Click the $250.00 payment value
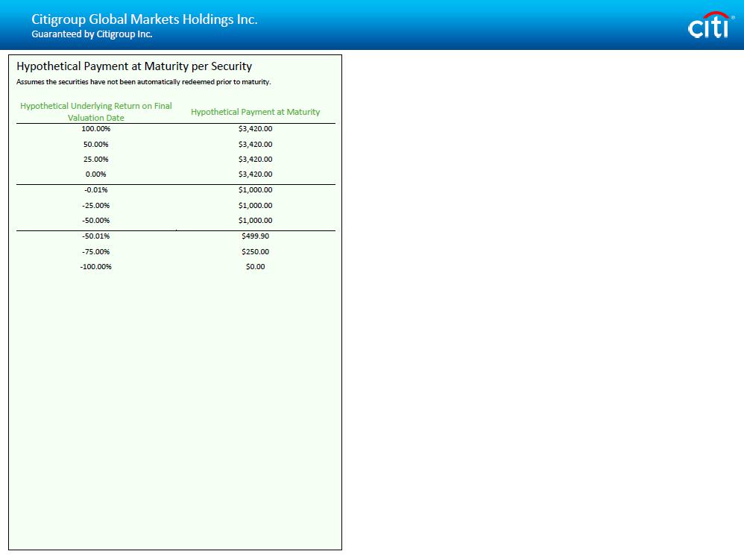Image resolution: width=744 pixels, height=560 pixels. click(x=255, y=251)
